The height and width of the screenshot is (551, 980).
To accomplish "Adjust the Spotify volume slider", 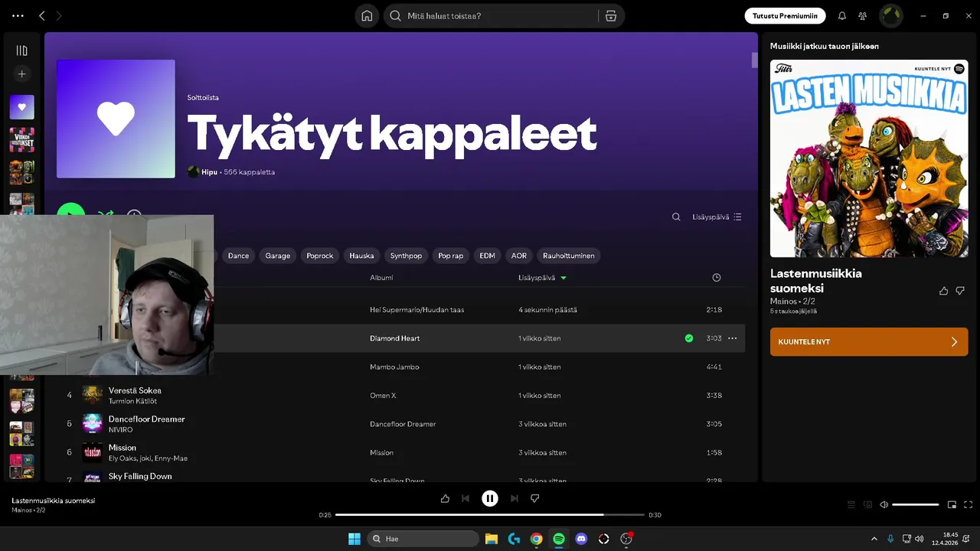I will [916, 504].
